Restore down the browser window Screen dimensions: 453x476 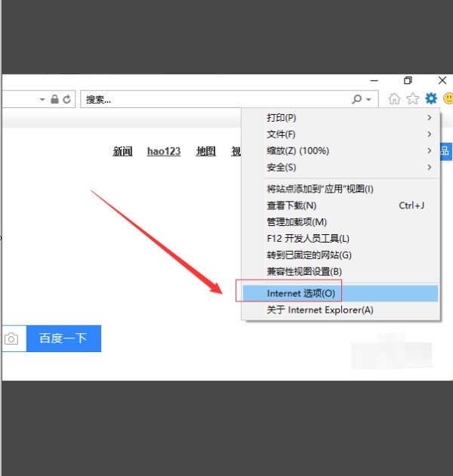pos(408,80)
